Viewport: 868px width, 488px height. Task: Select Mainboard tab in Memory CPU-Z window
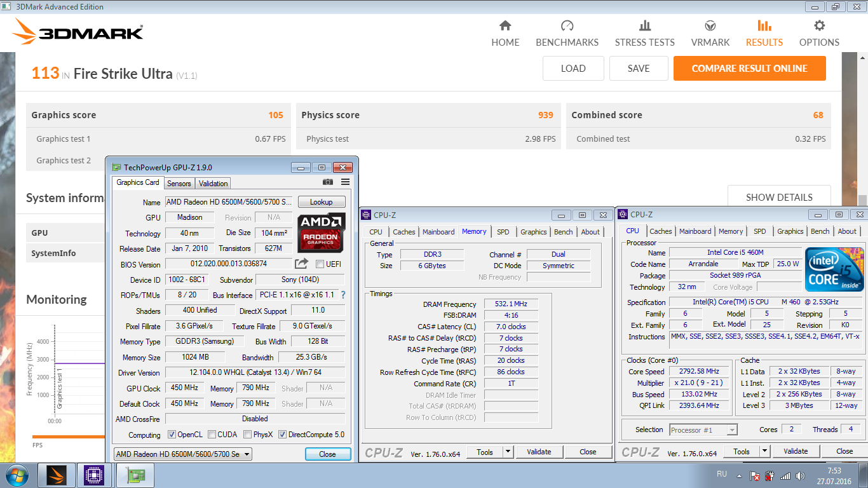pos(438,232)
